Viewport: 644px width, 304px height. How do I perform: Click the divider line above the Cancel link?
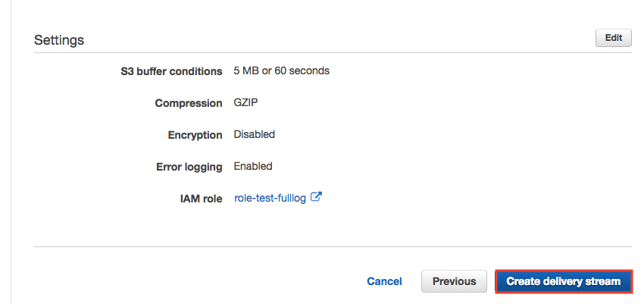click(333, 246)
